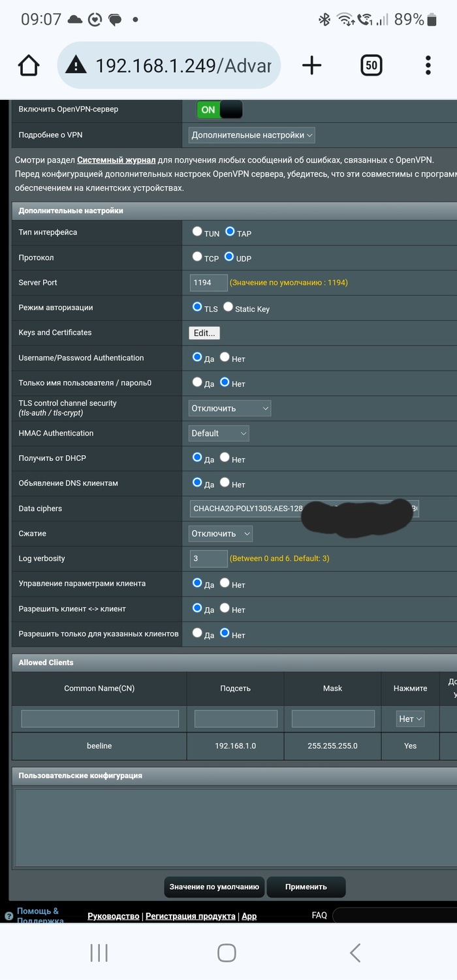Image resolution: width=457 pixels, height=980 pixels.
Task: Click the Allowed Clients section header
Action: click(x=234, y=663)
